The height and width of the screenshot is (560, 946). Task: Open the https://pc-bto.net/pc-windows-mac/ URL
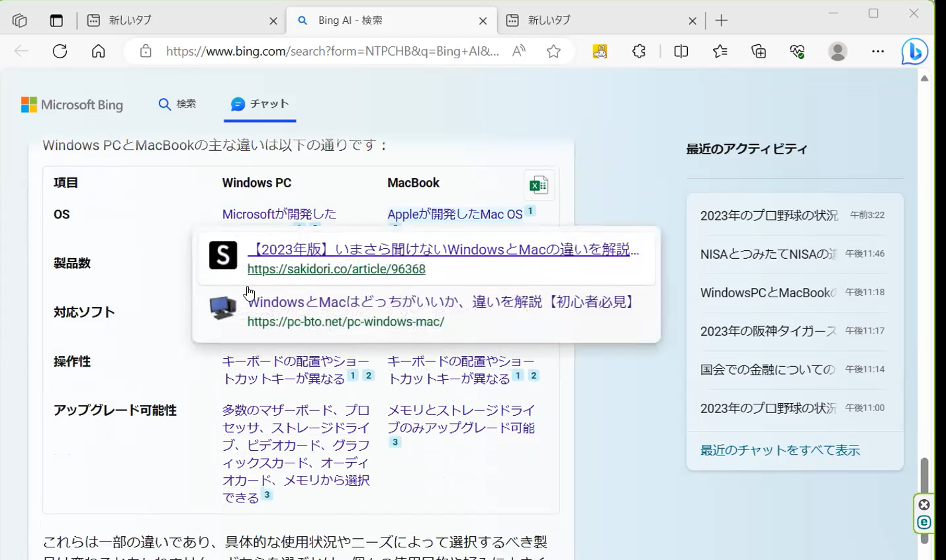(346, 322)
